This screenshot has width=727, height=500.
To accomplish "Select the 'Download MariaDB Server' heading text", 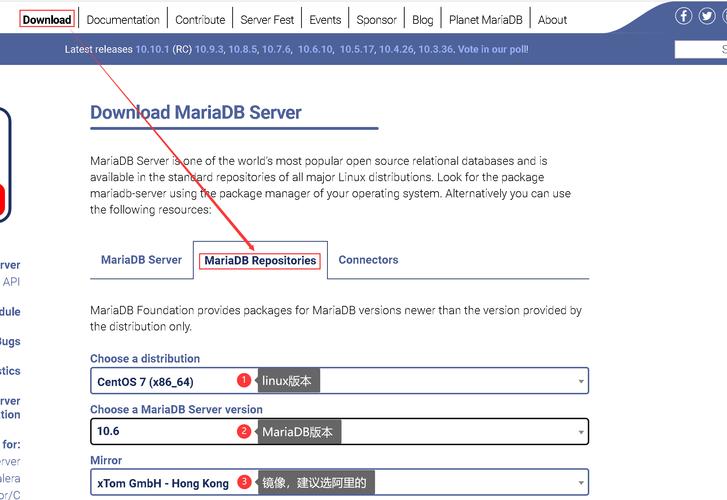I will point(196,113).
